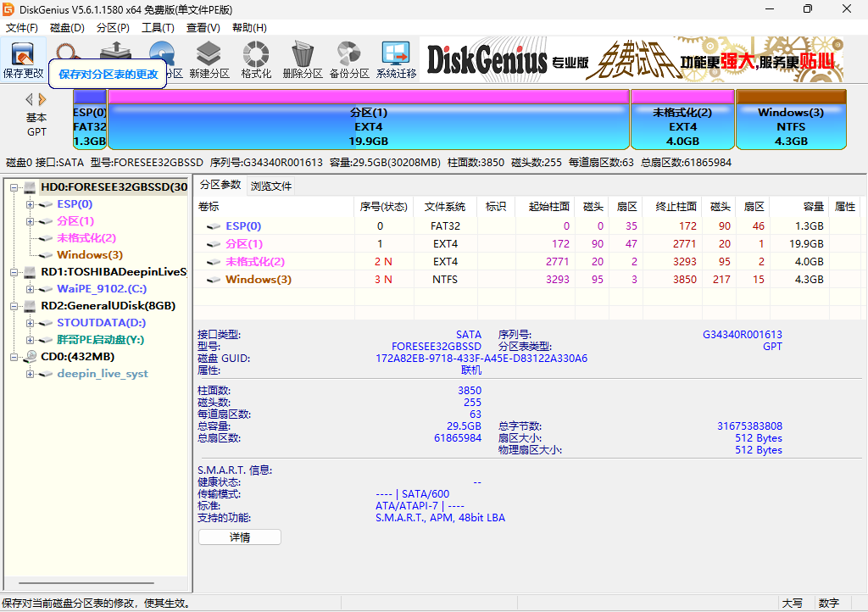The height and width of the screenshot is (612, 868).
Task: Open the 工具(T) menu
Action: [158, 28]
